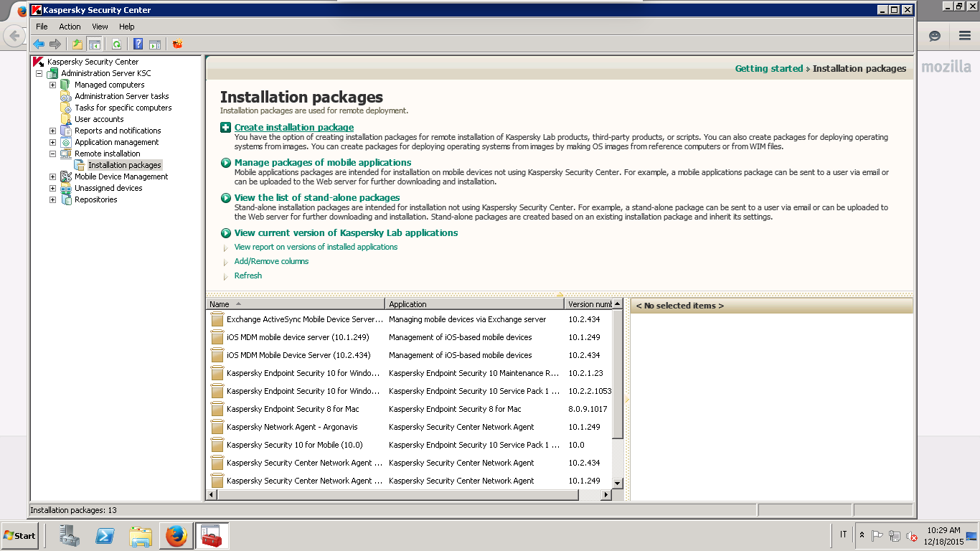Expand the Unassigned devices node
Screen dimensions: 980x551
coord(52,188)
